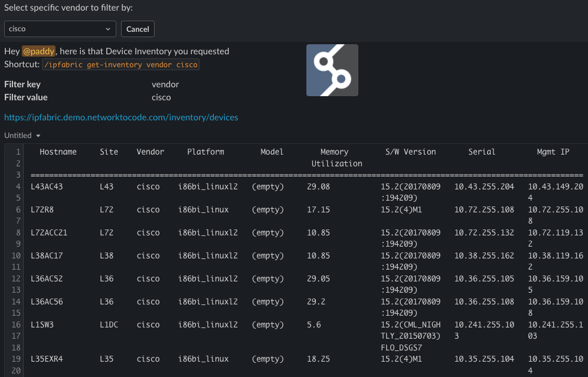Click Filter key value vendor
This screenshot has height=377, width=588.
point(165,84)
